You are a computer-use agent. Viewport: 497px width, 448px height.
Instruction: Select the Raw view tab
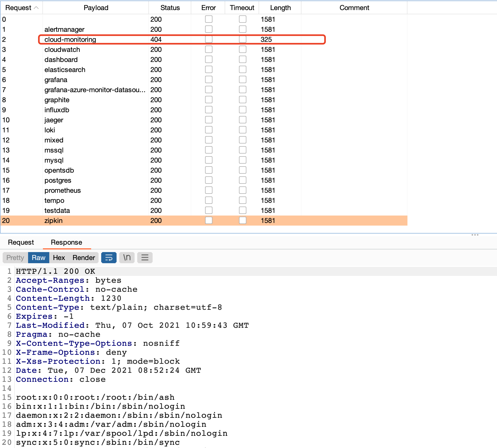(x=39, y=258)
